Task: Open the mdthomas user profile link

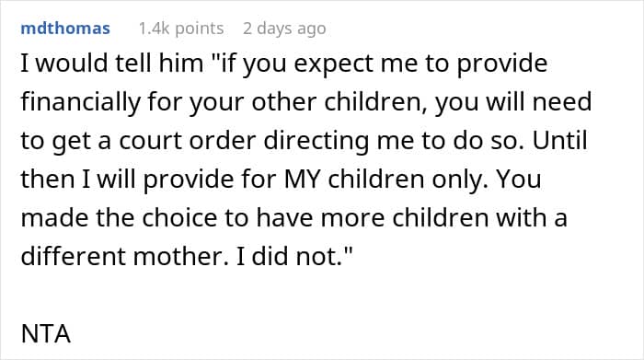Action: (65, 29)
